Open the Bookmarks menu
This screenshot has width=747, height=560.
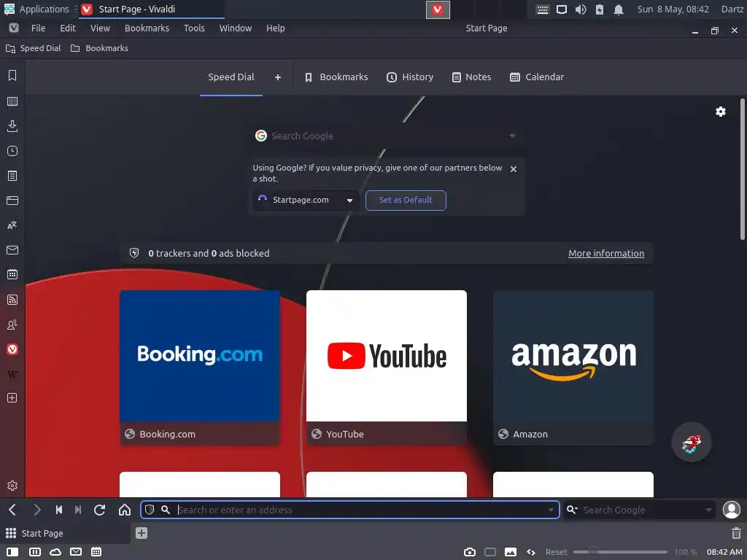point(147,28)
